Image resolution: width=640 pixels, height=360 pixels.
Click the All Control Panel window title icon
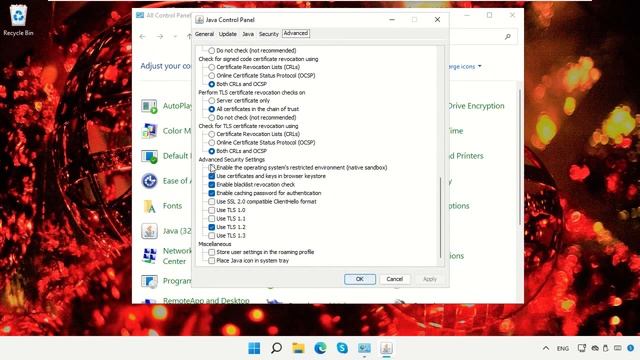[140, 15]
